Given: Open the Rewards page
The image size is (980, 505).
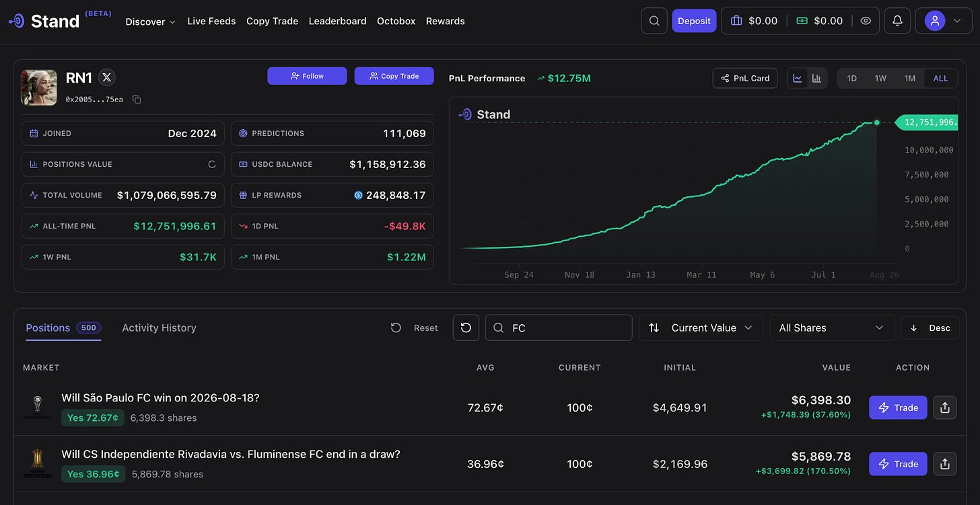Looking at the screenshot, I should click(445, 21).
